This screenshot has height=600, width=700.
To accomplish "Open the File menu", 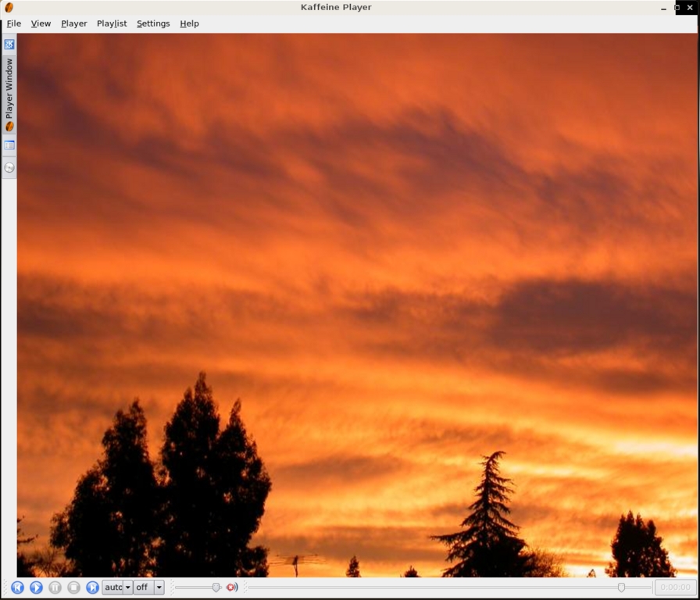I will click(x=14, y=23).
